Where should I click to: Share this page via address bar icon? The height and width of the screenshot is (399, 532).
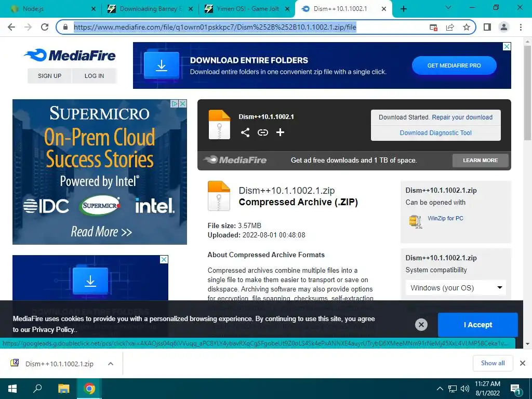pos(450,27)
